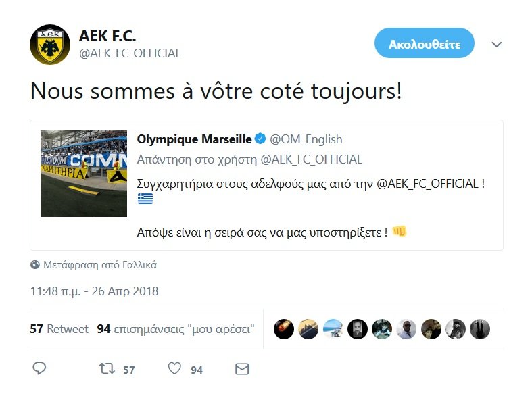This screenshot has width=532, height=398.
Task: Click Μετάφραση από Γαλλικά translation link
Action: coord(99,265)
